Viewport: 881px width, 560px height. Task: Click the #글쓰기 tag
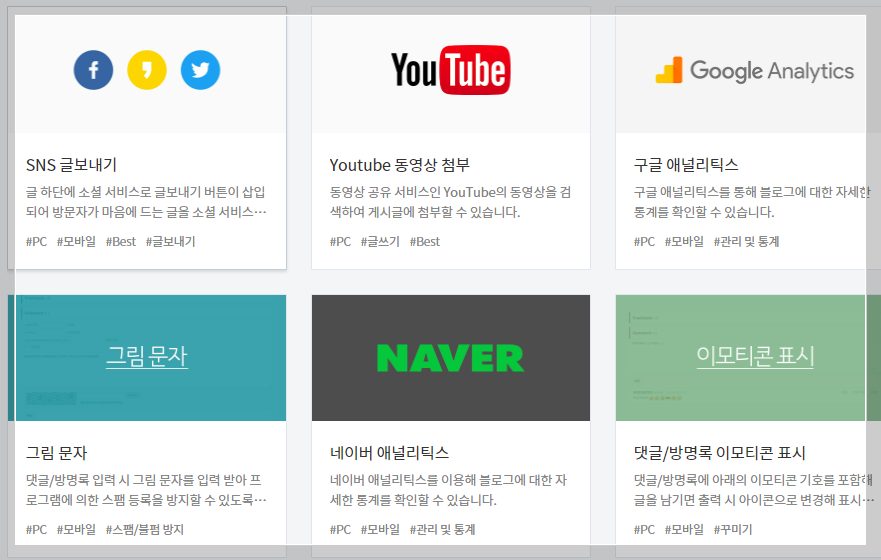coord(380,242)
